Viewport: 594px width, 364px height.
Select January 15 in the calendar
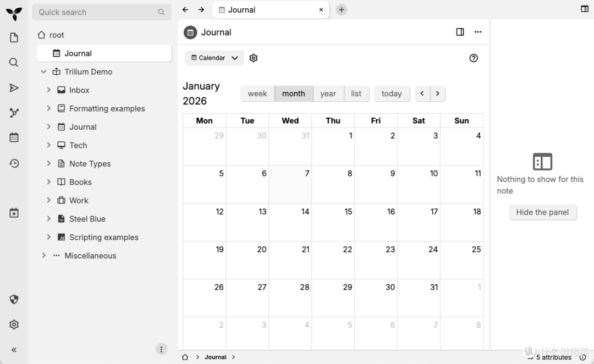point(333,222)
